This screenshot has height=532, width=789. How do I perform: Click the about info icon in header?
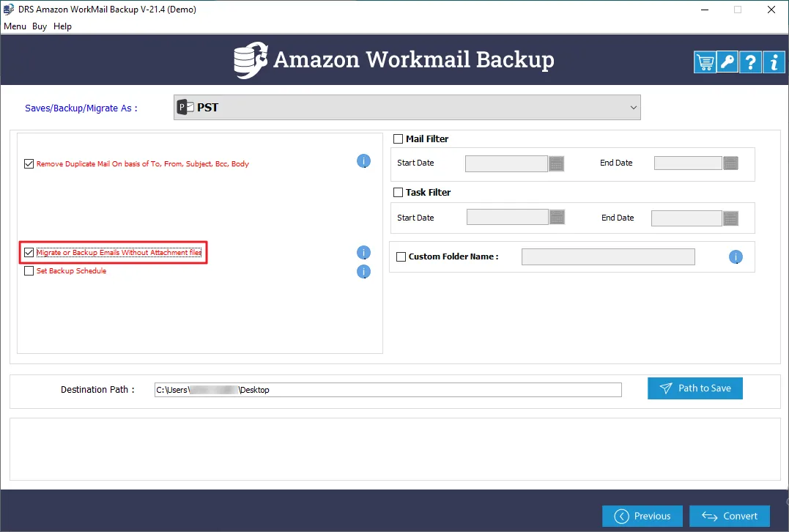[x=774, y=62]
